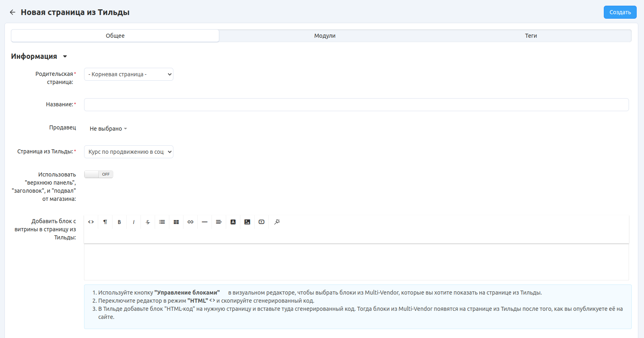The image size is (644, 338).
Task: Switch to the 'Теги' tab
Action: pyautogui.click(x=531, y=36)
